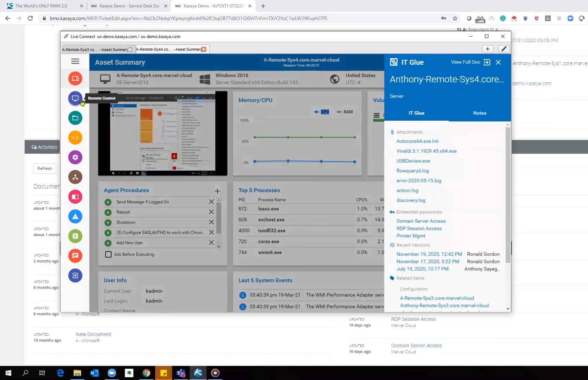
Task: Close the A-Remote-Sys4 asset tab
Action: (x=204, y=49)
